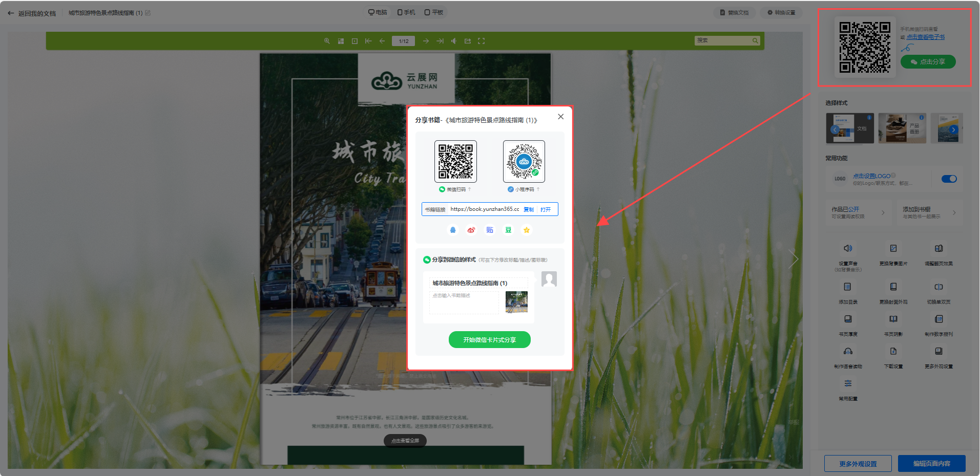Image resolution: width=980 pixels, height=476 pixels.
Task: Switch preview to 手机 device mode
Action: pos(406,12)
